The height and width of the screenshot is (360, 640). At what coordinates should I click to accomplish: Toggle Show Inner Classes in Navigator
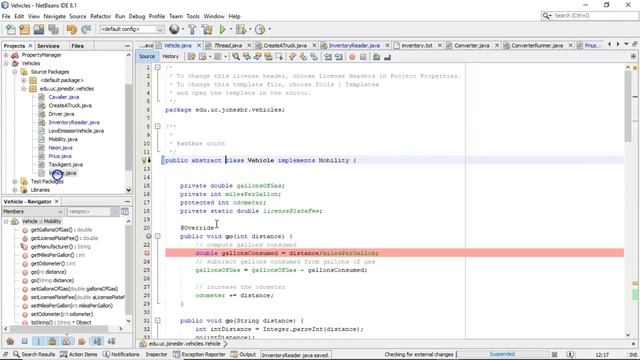pyautogui.click(x=67, y=341)
